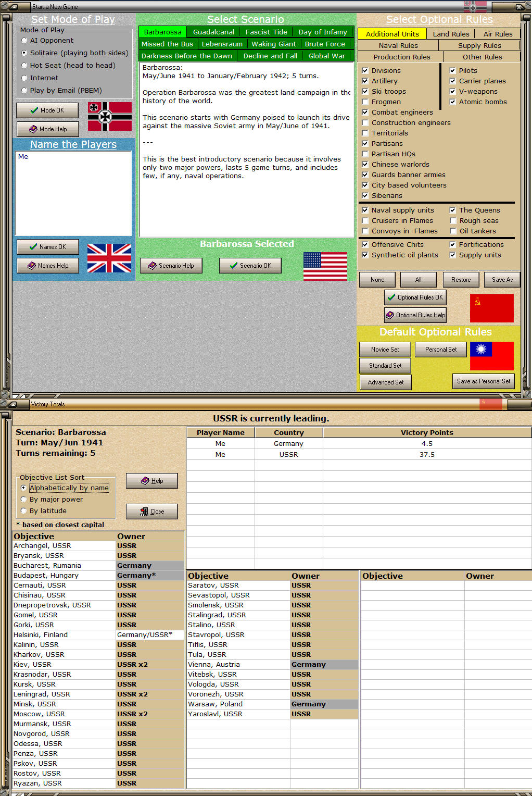Viewport: 532px width, 797px height.
Task: Apply the Advanced Set rules
Action: (385, 382)
